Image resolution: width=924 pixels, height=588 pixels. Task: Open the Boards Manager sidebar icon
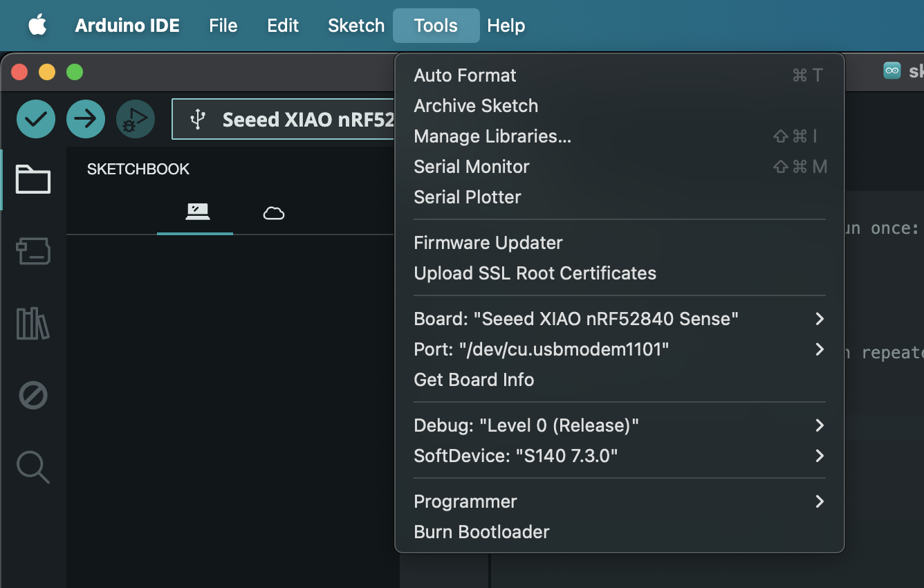[x=33, y=251]
